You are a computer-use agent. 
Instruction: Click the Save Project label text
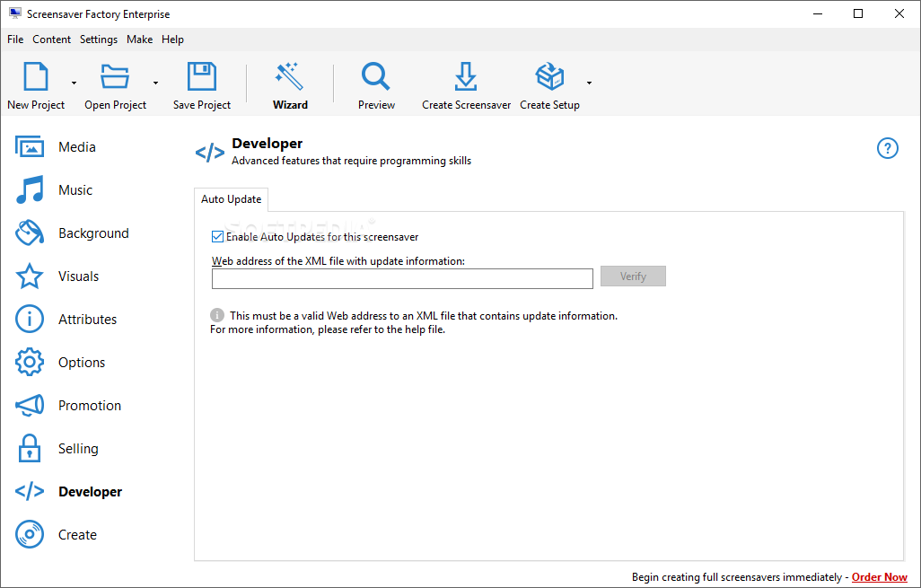coord(201,104)
